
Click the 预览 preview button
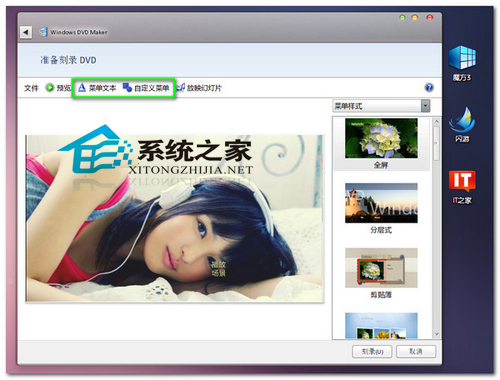tap(58, 88)
